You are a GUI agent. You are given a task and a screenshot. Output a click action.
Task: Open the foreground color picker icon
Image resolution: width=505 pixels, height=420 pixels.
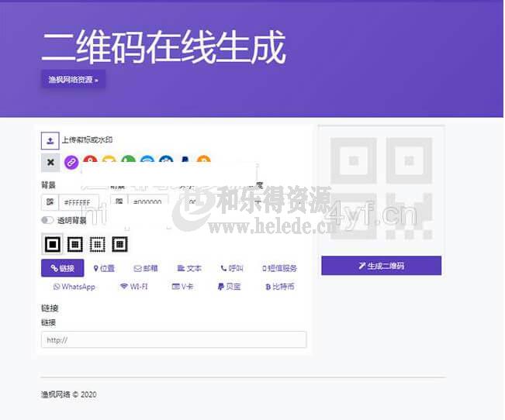click(x=119, y=200)
